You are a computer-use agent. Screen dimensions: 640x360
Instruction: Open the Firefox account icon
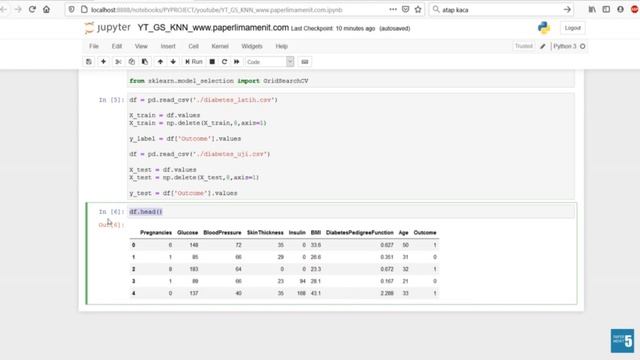pos(620,9)
